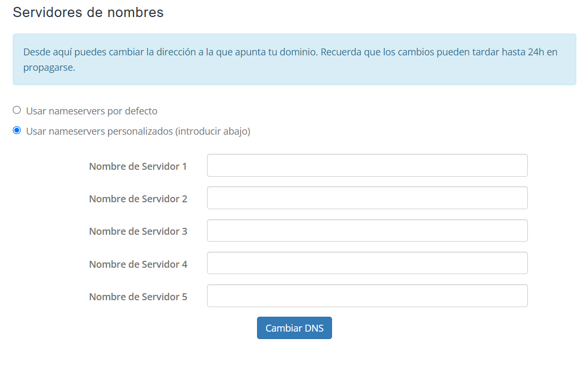The height and width of the screenshot is (371, 588).
Task: Focus the Nombre de Servidor 1 input field
Action: [367, 166]
